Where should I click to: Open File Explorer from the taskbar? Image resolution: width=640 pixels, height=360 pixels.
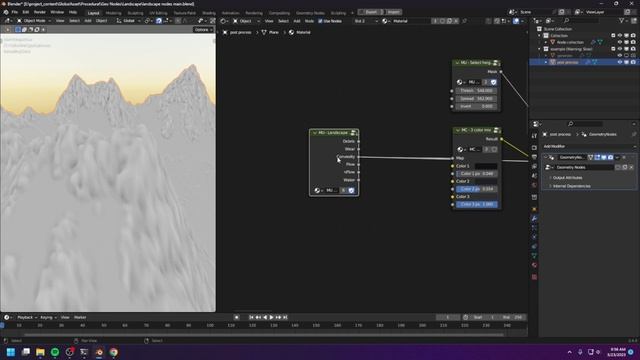40,352
